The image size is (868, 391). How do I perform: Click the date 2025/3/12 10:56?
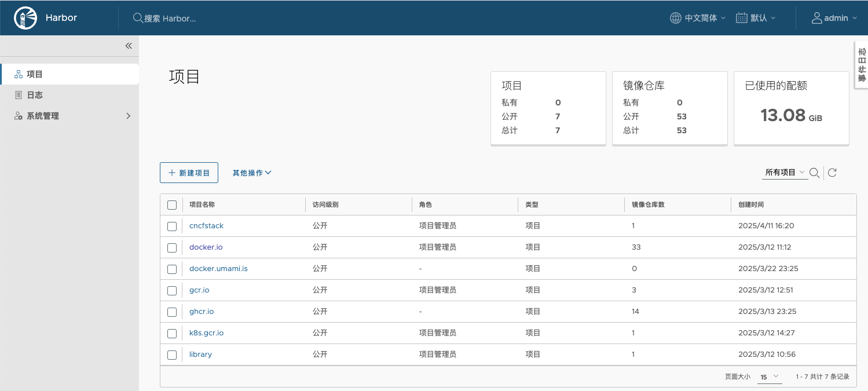pyautogui.click(x=766, y=355)
